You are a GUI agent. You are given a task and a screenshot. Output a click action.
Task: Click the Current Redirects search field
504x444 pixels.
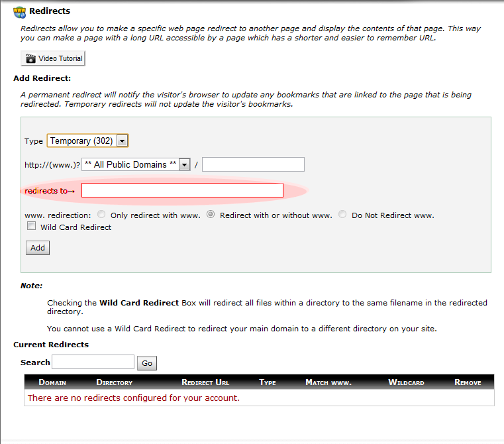[93, 362]
